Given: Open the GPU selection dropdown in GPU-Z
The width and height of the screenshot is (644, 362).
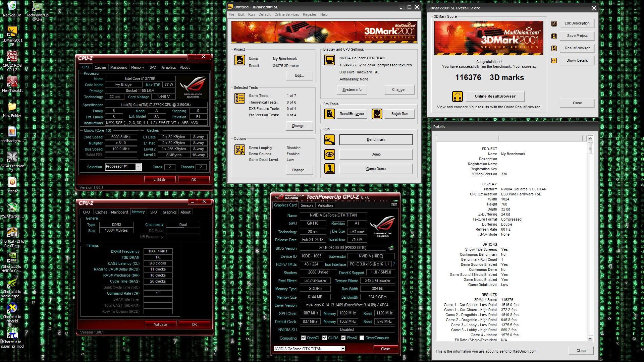Looking at the screenshot, I should pyautogui.click(x=343, y=349).
